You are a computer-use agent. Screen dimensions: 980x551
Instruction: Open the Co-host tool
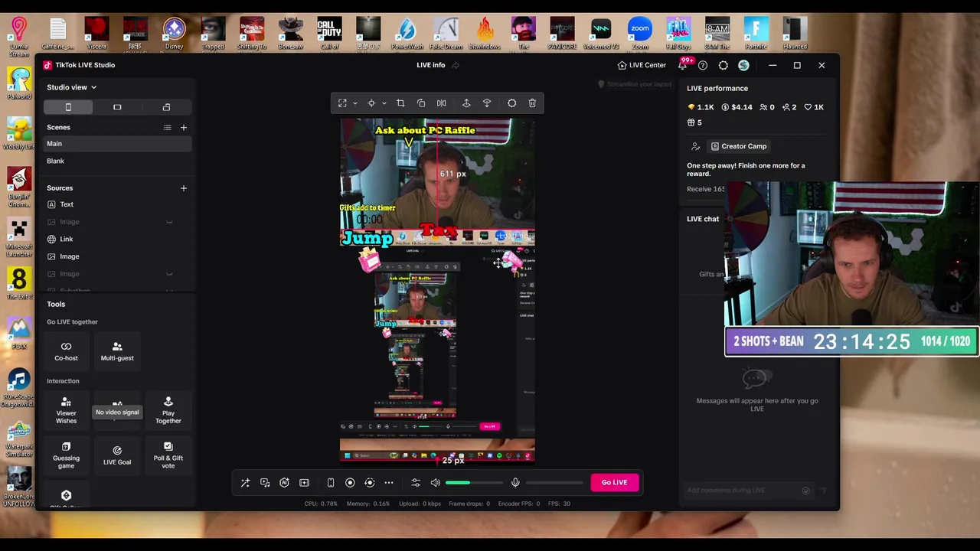coord(66,351)
